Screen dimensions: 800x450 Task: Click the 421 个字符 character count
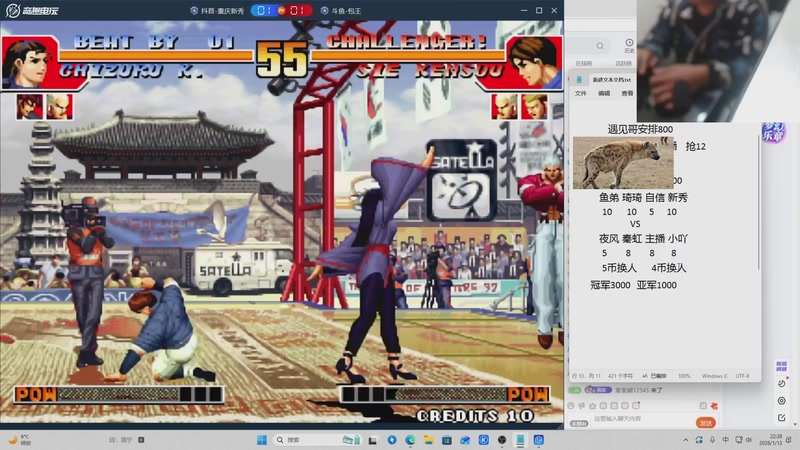(620, 376)
